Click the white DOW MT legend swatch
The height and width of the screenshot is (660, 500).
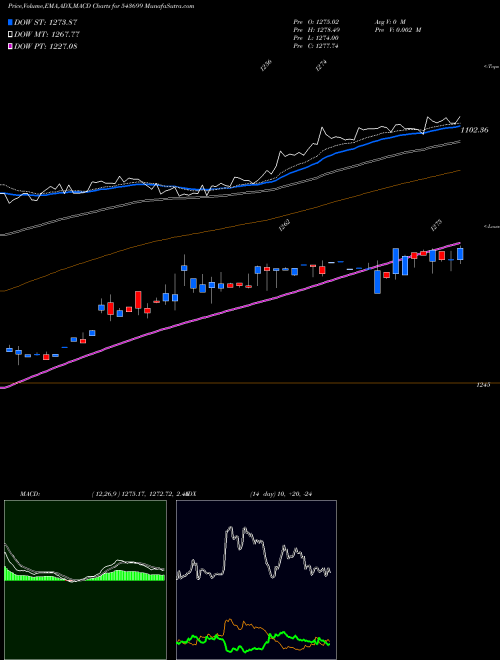coord(11,35)
